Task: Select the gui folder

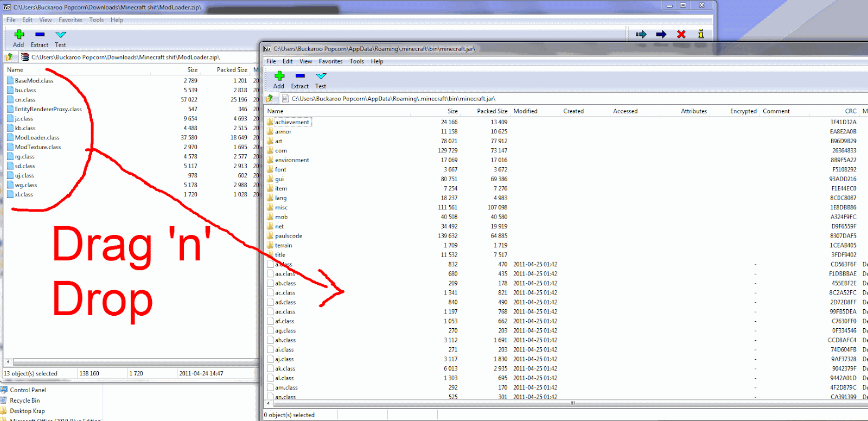Action: pyautogui.click(x=279, y=179)
